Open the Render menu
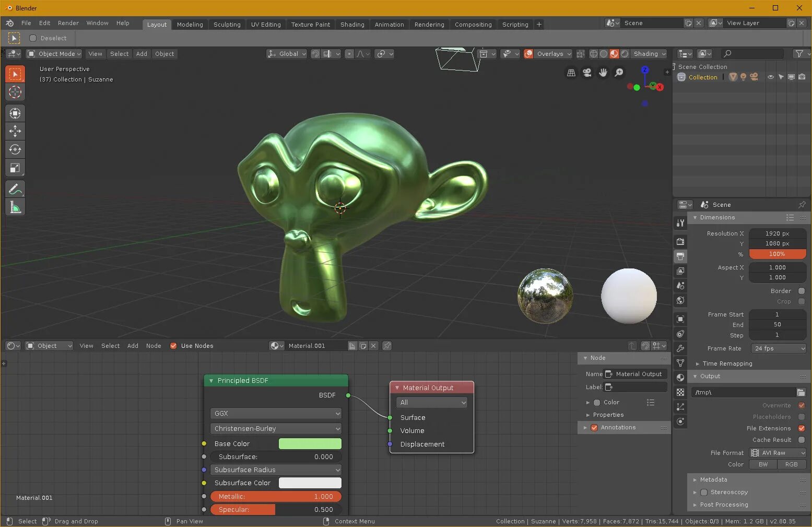The image size is (812, 527). point(68,23)
